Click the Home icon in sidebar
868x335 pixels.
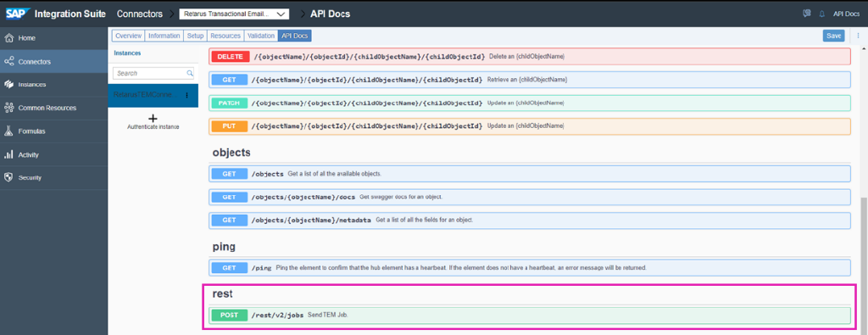coord(8,38)
